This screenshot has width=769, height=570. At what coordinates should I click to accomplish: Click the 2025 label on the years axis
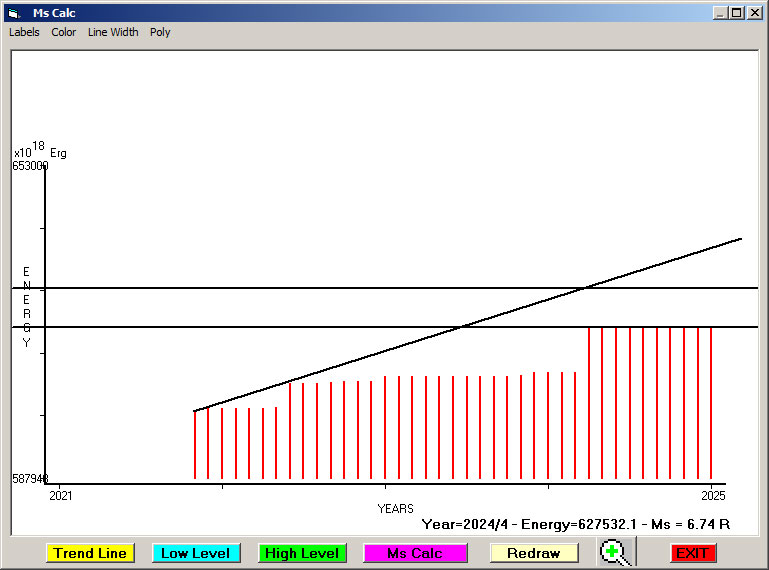pos(713,495)
